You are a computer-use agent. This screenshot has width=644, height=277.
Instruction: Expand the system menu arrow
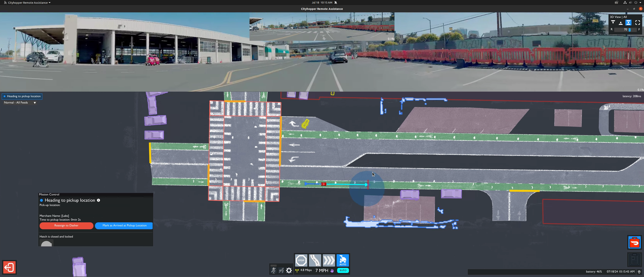point(640,3)
